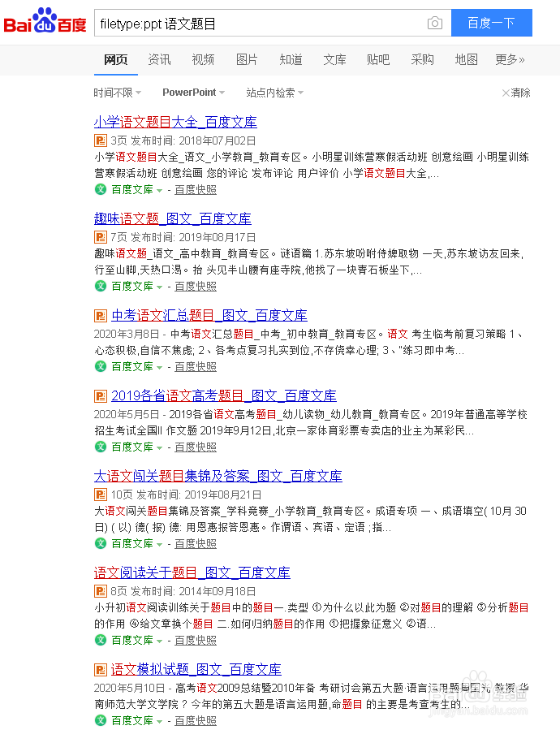Expand 百度文库 source arrow under 语文模拟试题

pos(159,721)
